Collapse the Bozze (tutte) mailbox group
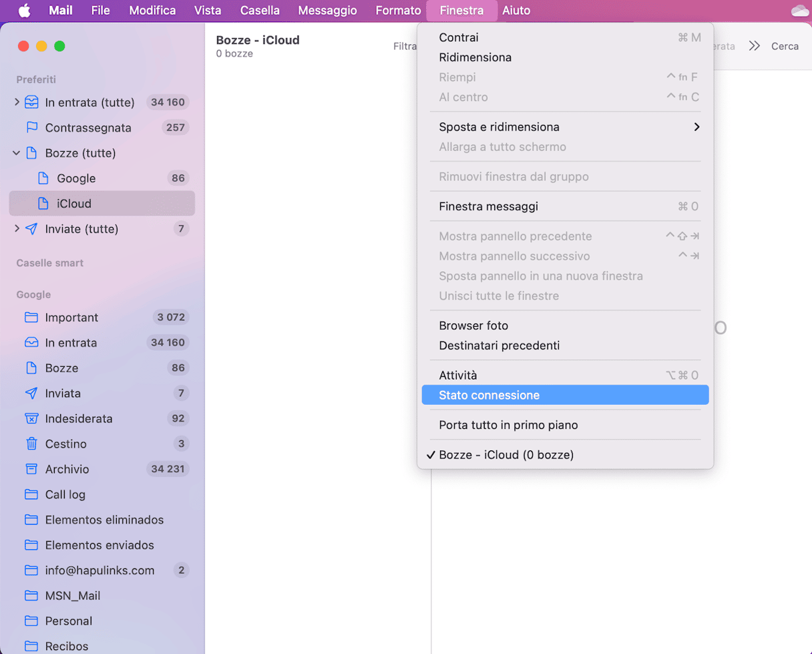The width and height of the screenshot is (812, 654). coord(17,153)
